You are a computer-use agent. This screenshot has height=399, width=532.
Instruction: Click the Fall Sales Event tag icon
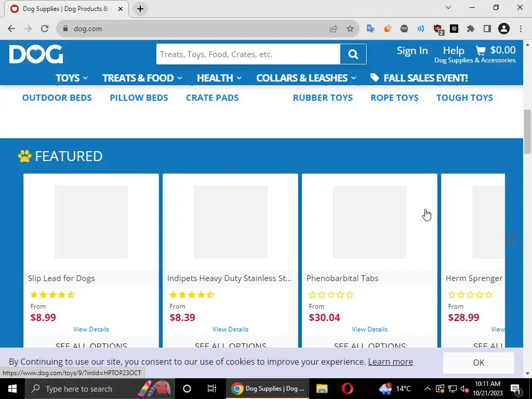coord(375,78)
